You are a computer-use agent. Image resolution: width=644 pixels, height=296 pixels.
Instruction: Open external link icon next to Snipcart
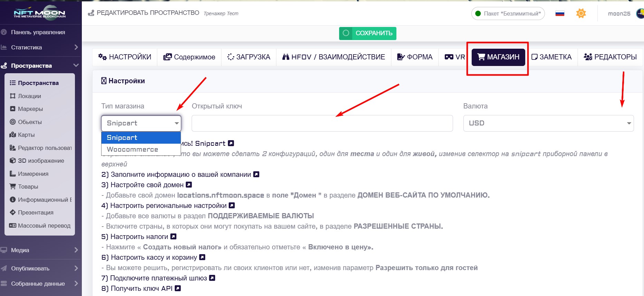pyautogui.click(x=231, y=143)
